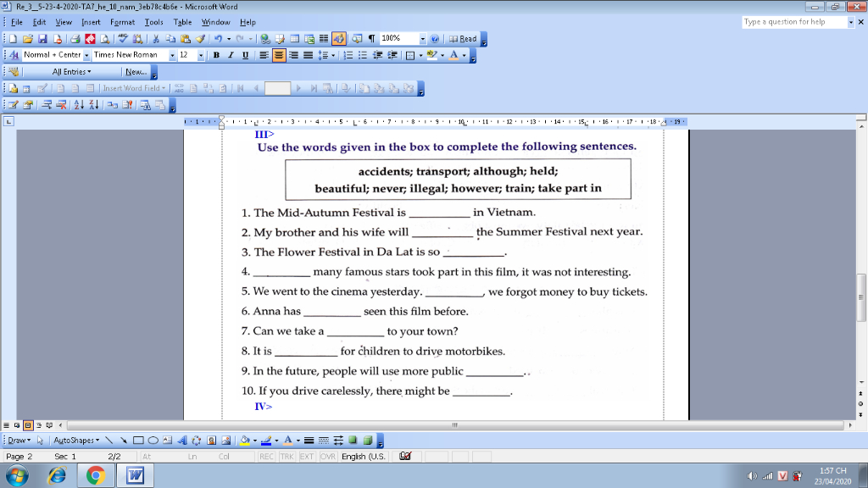The width and height of the screenshot is (868, 488).
Task: Click the Windows Start button
Action: [17, 475]
